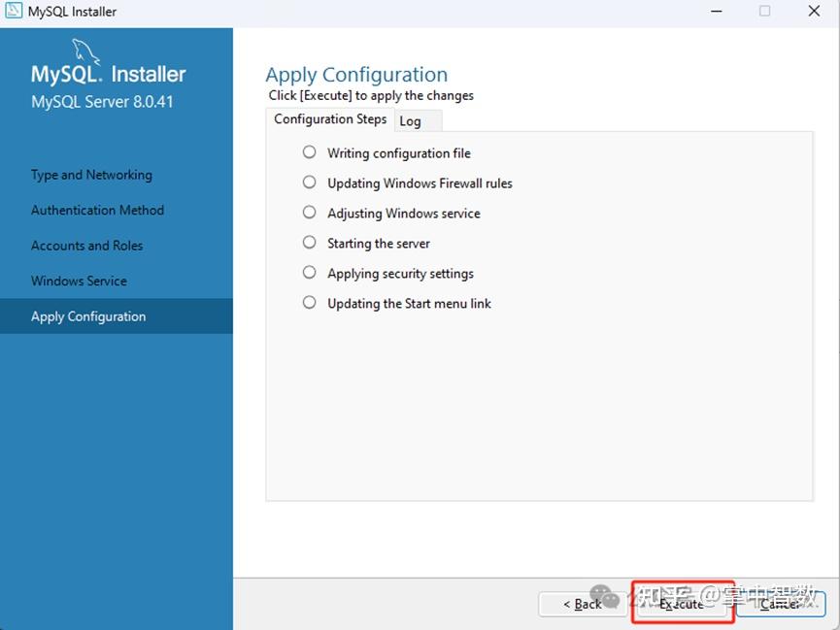
Task: Click the Starting the server status circle
Action: 309,242
